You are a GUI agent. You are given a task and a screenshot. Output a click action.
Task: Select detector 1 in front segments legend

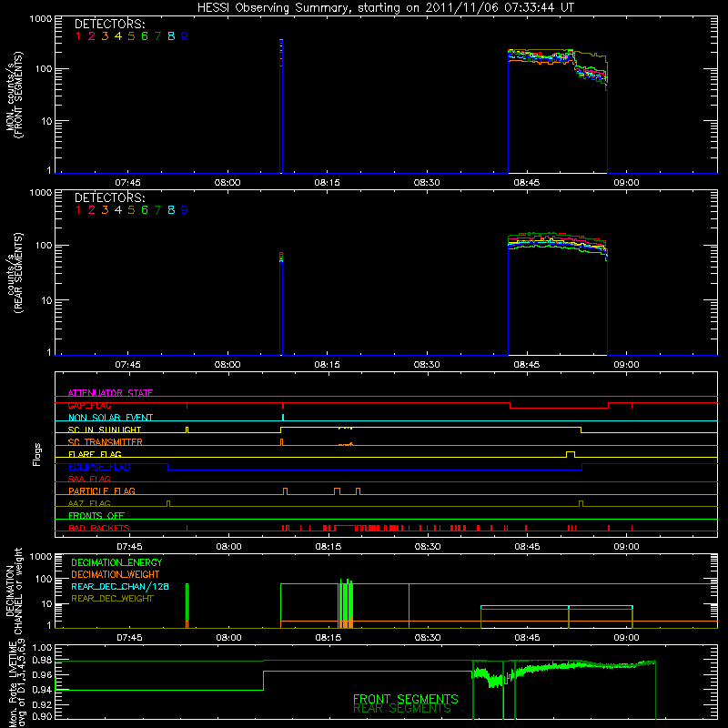[78, 36]
